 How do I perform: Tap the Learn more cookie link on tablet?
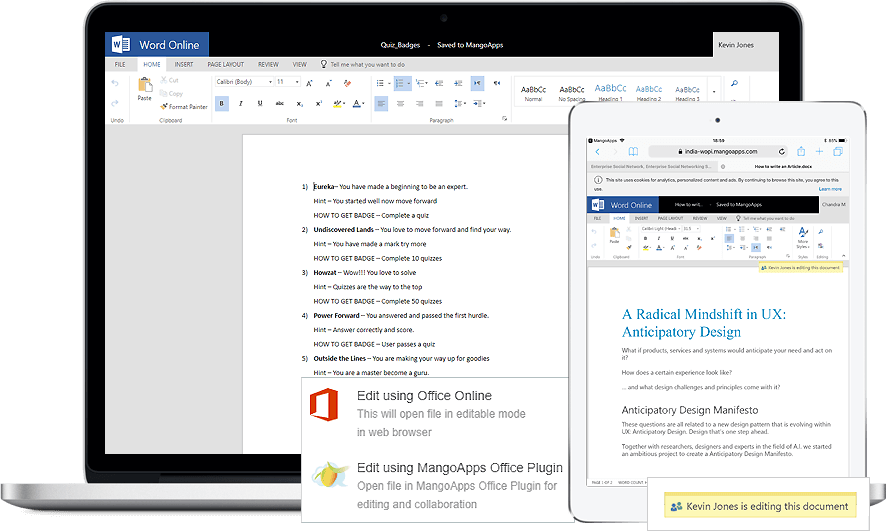coord(830,189)
